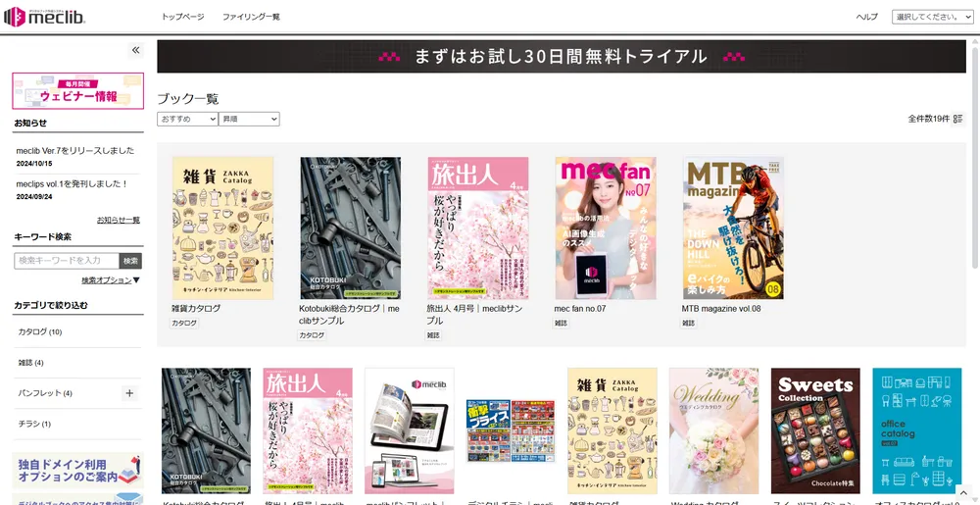Filter by 雑誌 category in sidebar
This screenshot has width=980, height=505.
coord(30,363)
